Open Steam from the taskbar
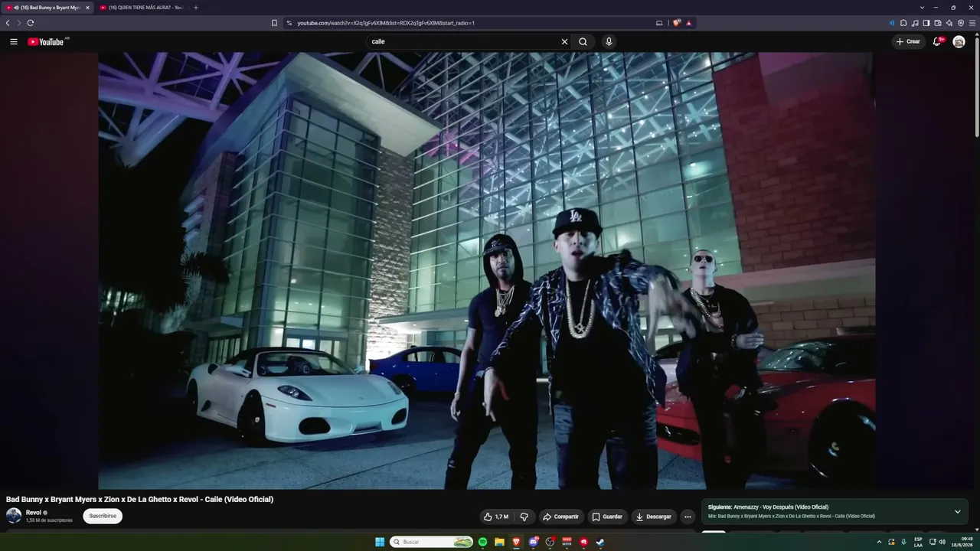 coord(600,542)
